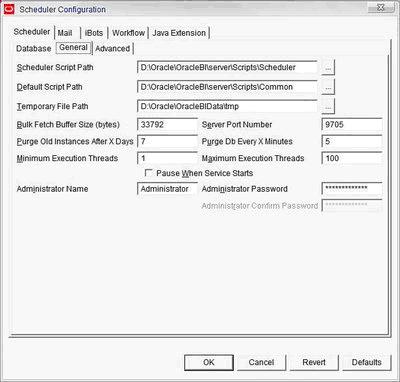The height and width of the screenshot is (382, 400).
Task: Click the Scheduler Script Path field
Action: click(227, 67)
